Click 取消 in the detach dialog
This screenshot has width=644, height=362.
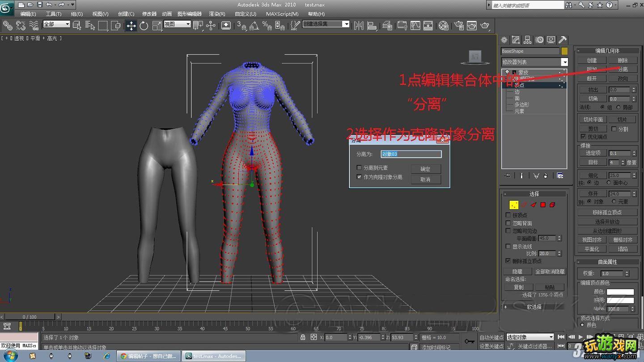point(426,179)
